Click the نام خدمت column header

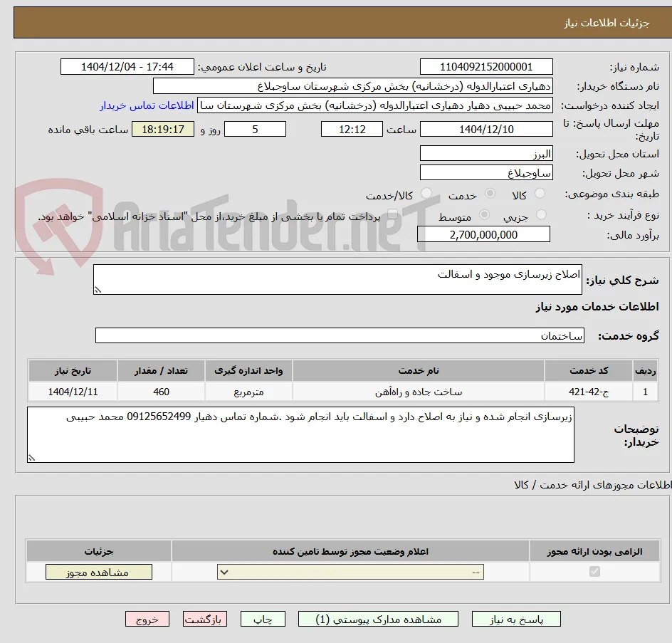coord(419,371)
